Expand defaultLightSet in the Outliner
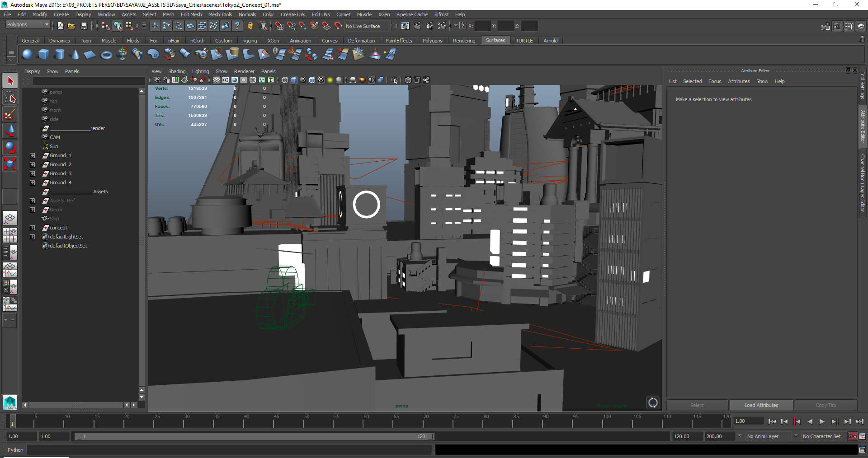Screen dimensions: 868x458 32,236
